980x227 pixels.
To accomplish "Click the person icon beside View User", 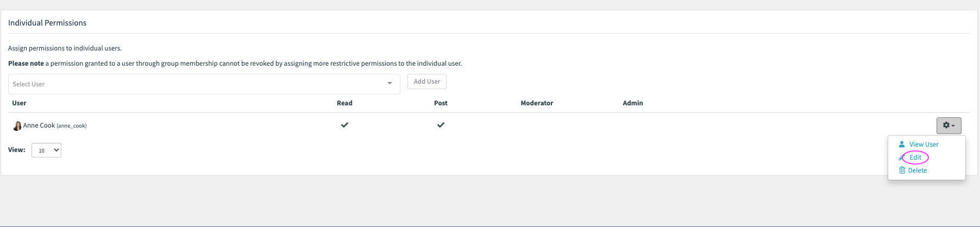I will tap(902, 144).
